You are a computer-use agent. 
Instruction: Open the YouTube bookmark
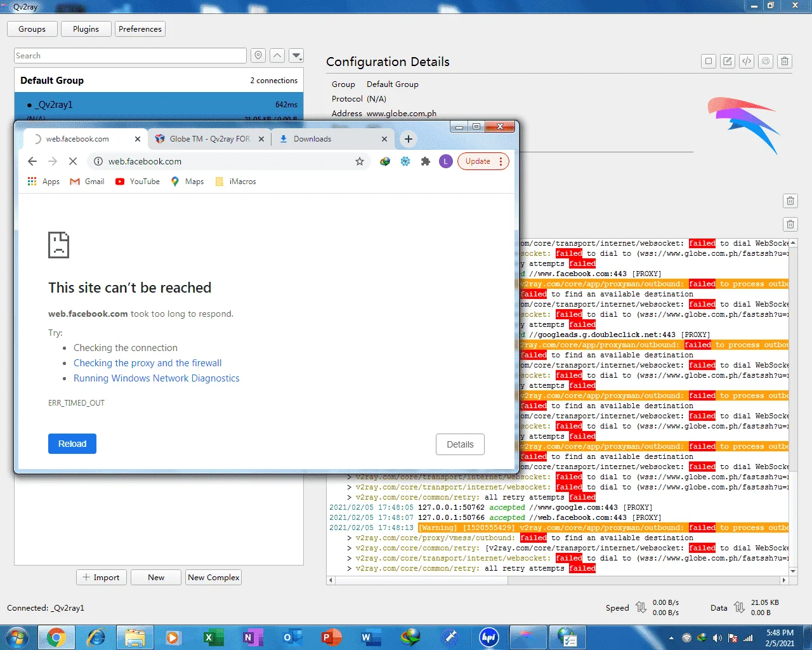tap(137, 182)
